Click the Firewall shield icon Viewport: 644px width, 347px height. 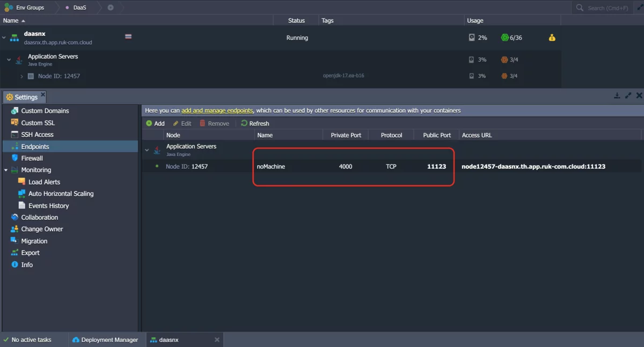(x=14, y=158)
